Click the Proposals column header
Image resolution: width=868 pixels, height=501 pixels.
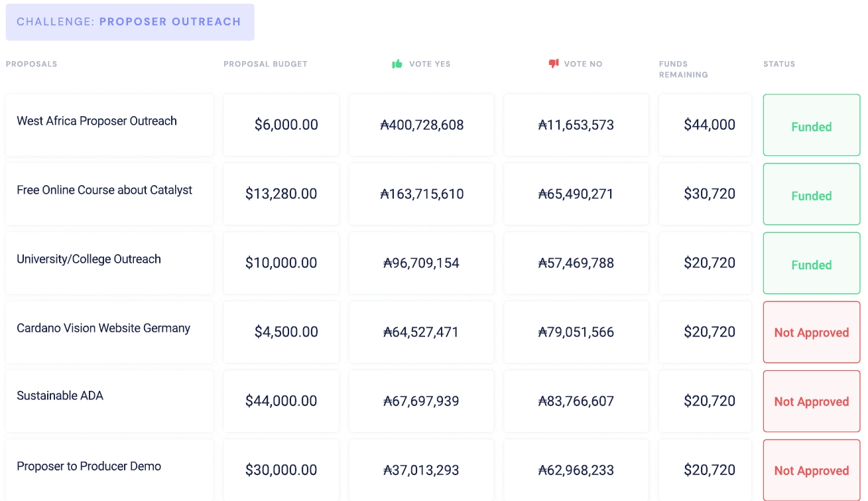tap(31, 64)
